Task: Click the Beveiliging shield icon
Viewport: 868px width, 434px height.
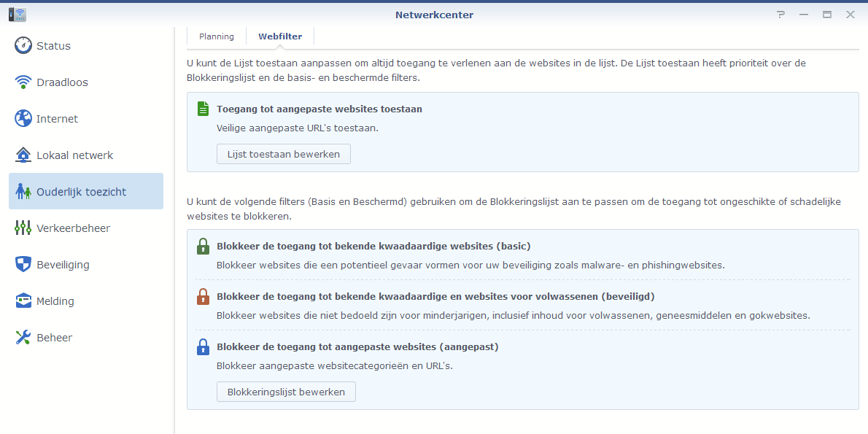Action: point(23,264)
